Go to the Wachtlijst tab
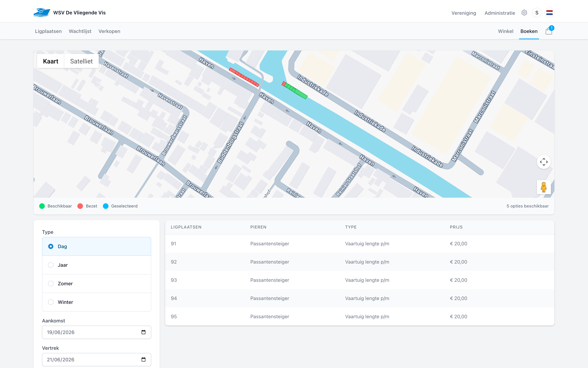This screenshot has height=368, width=588. [x=80, y=31]
